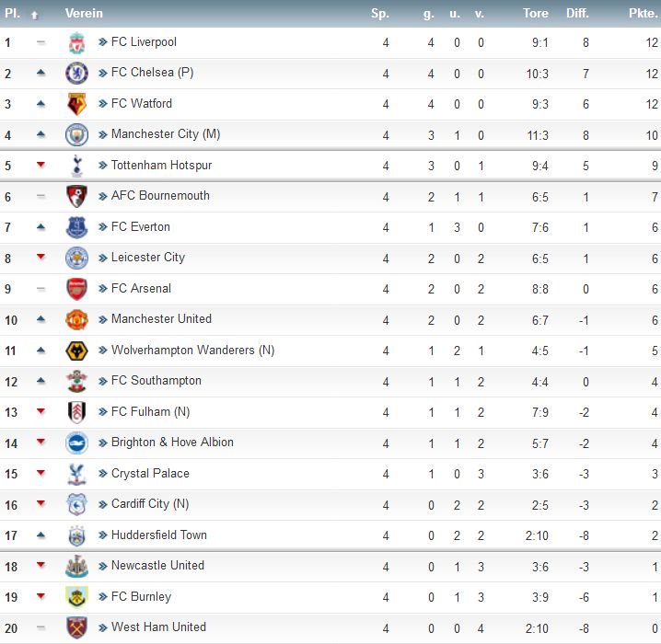Viewport: 661px width, 644px height.
Task: Click the FC Arsenal cannon crest
Action: (x=76, y=289)
